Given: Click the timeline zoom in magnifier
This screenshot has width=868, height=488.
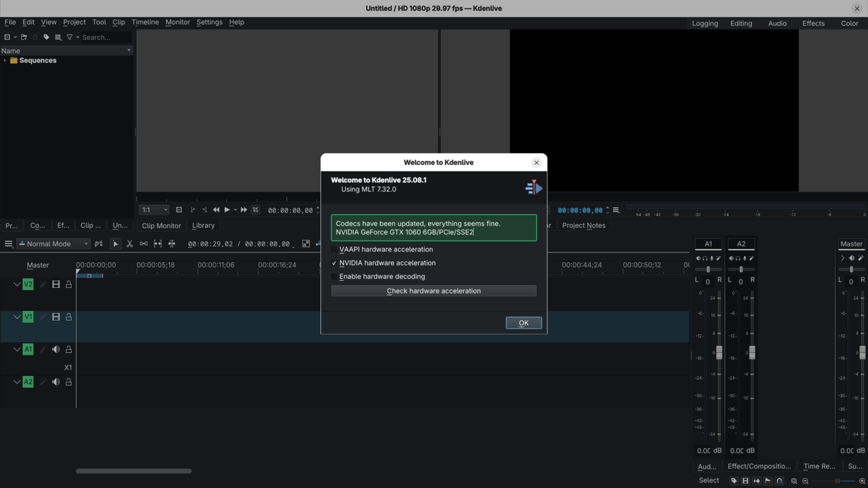Looking at the screenshot, I should point(862,481).
